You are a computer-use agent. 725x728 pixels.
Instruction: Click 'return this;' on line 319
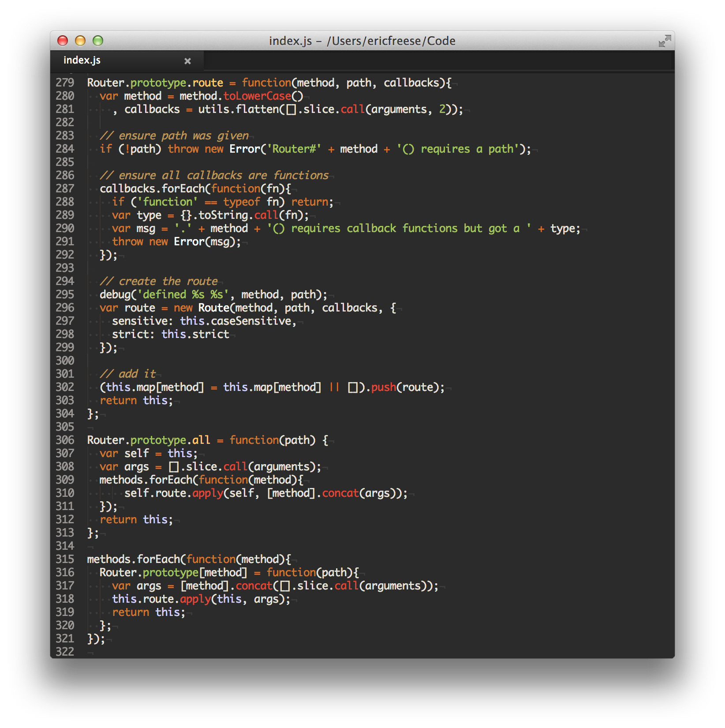pyautogui.click(x=149, y=612)
